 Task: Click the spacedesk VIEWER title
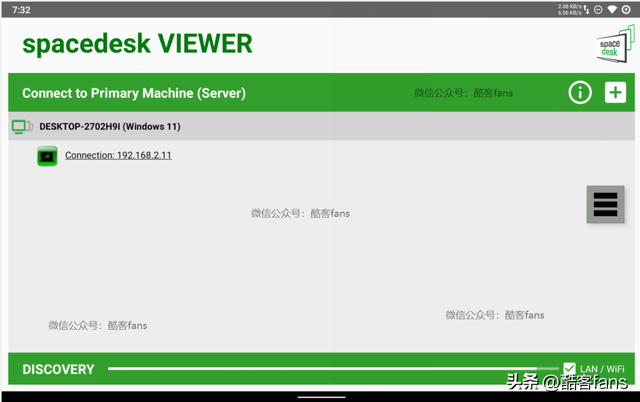(x=138, y=44)
